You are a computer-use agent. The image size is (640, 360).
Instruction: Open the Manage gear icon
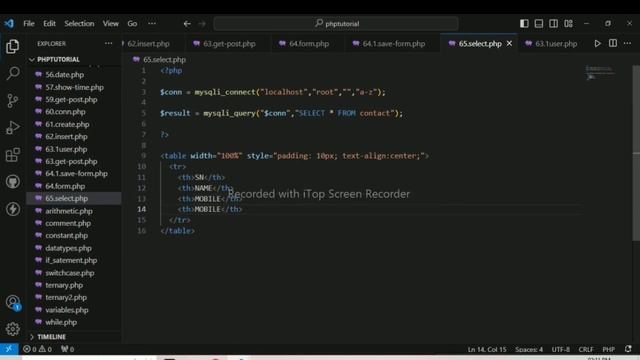(x=13, y=329)
